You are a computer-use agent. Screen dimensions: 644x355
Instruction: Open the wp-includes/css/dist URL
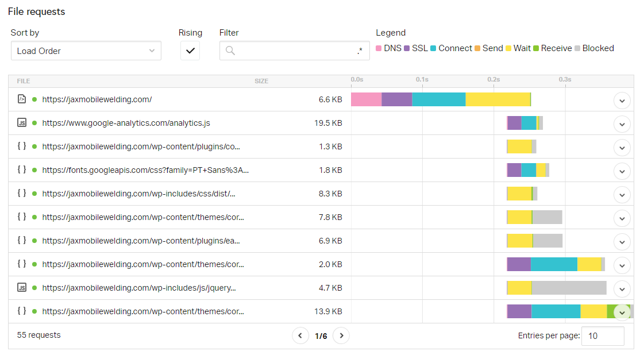click(x=138, y=194)
